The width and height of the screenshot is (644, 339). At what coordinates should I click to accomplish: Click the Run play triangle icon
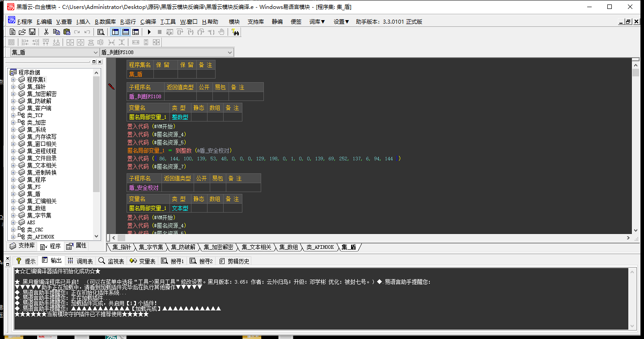click(x=149, y=32)
